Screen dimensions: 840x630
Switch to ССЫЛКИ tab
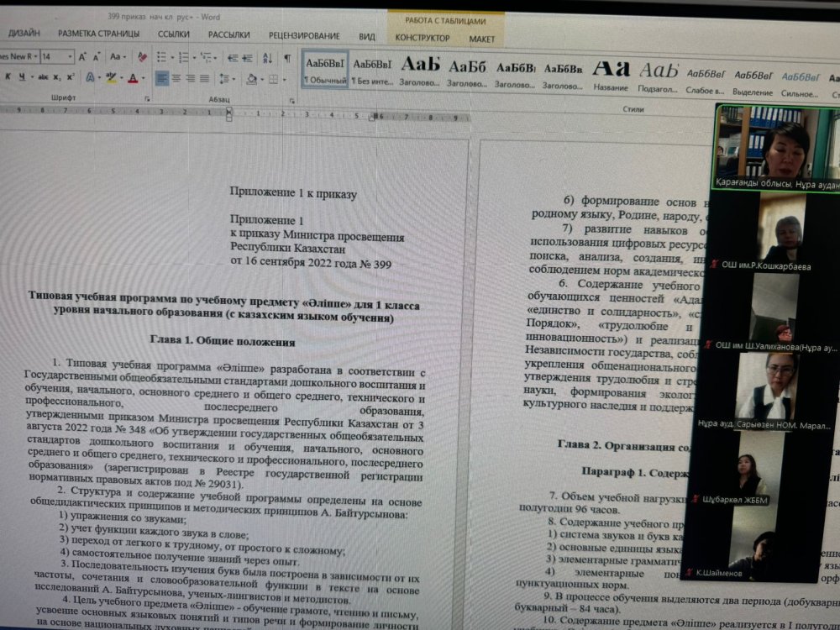[x=174, y=34]
